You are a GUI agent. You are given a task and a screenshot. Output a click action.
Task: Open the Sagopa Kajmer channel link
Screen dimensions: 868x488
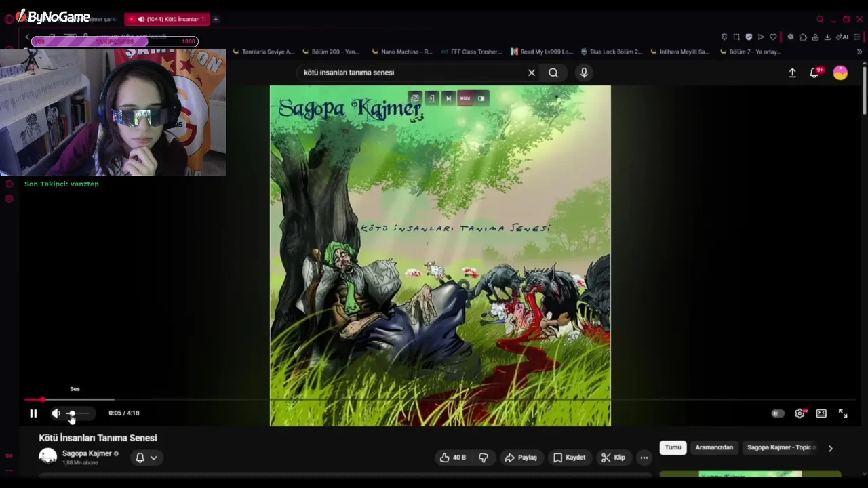click(87, 453)
